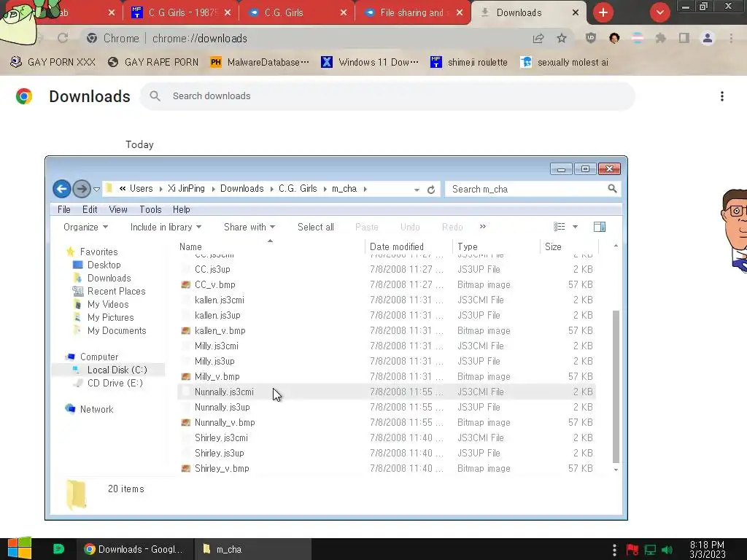Click the Explorer forward navigation arrow
The image size is (747, 560).
click(82, 189)
